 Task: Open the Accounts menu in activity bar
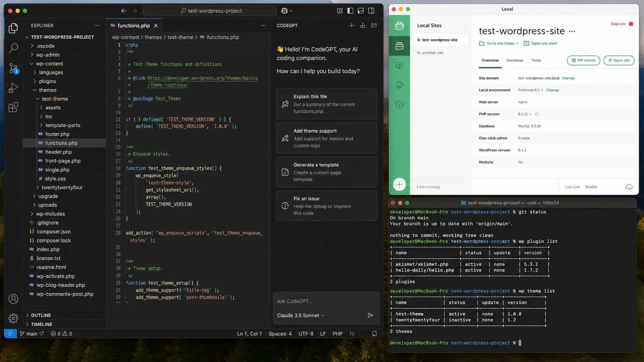[13, 299]
